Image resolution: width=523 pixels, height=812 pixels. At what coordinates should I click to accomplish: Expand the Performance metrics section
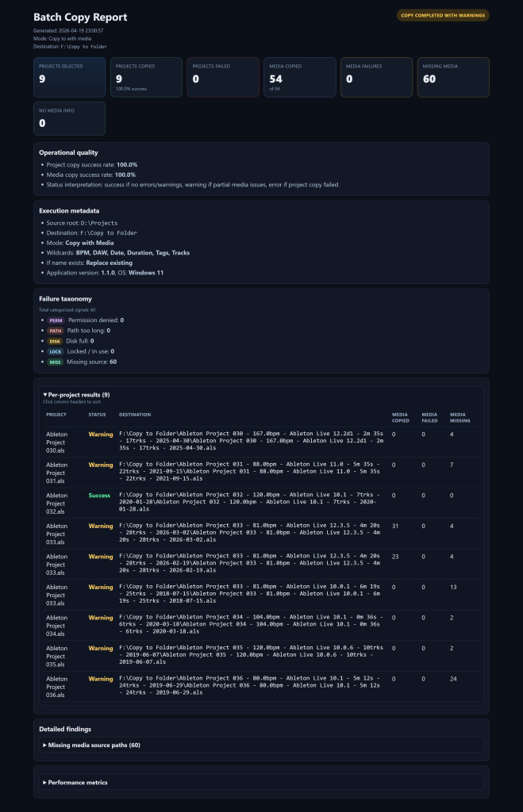[78, 782]
